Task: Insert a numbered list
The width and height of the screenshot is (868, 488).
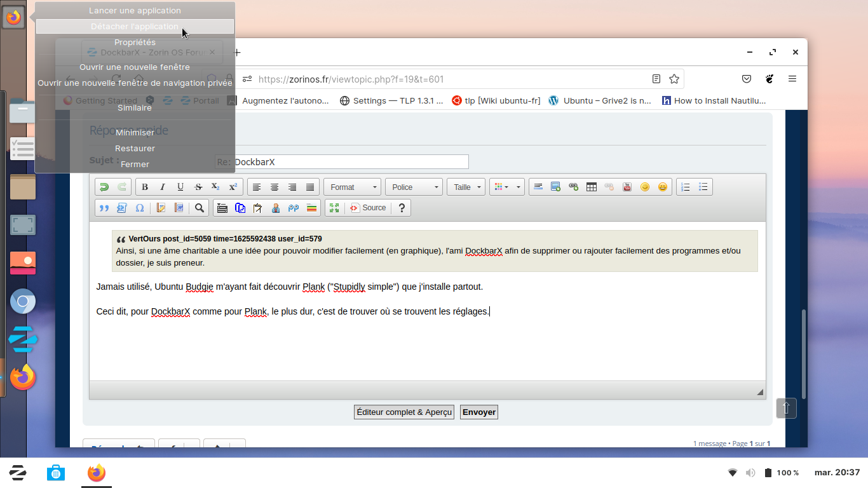Action: (686, 187)
